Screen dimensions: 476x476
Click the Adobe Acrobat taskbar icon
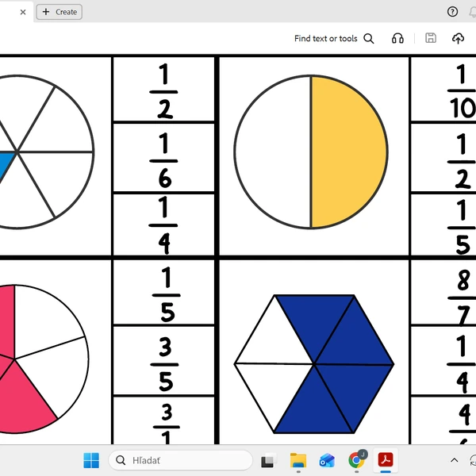coord(386,460)
